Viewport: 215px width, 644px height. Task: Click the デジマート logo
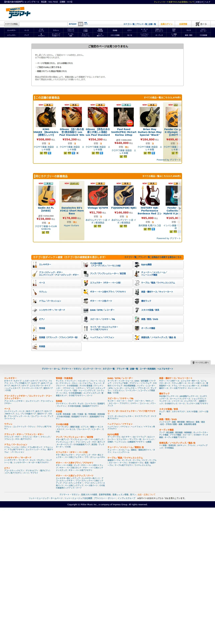point(18,13)
